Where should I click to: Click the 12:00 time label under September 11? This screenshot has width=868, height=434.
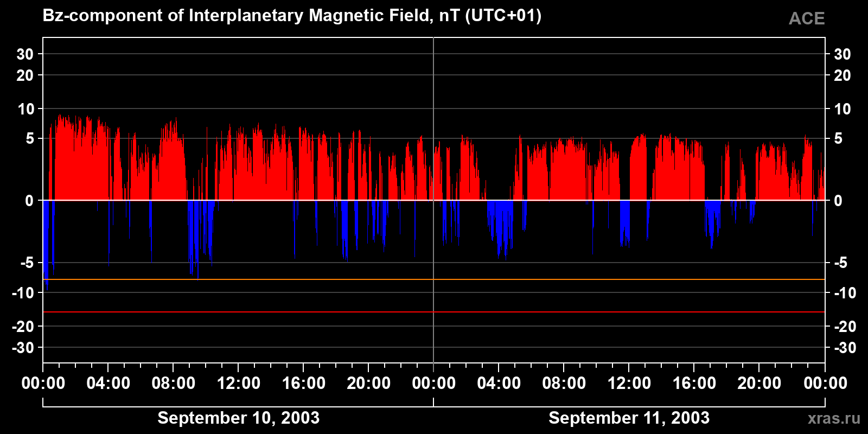click(x=629, y=384)
